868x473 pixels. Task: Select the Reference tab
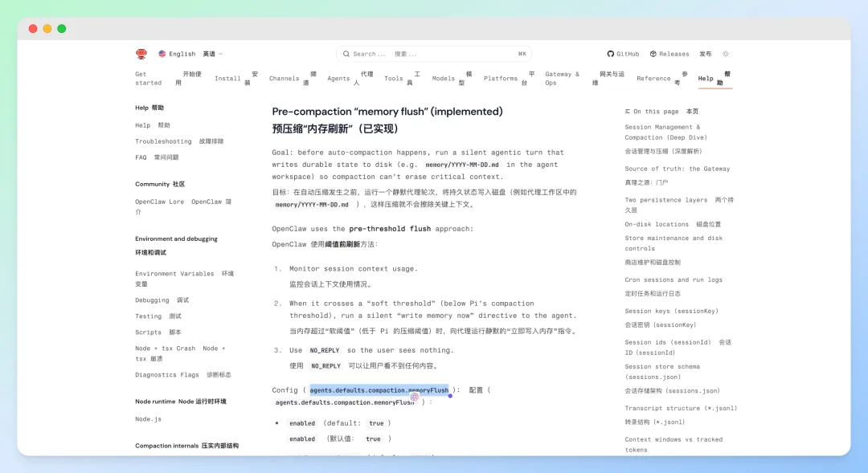pyautogui.click(x=653, y=79)
